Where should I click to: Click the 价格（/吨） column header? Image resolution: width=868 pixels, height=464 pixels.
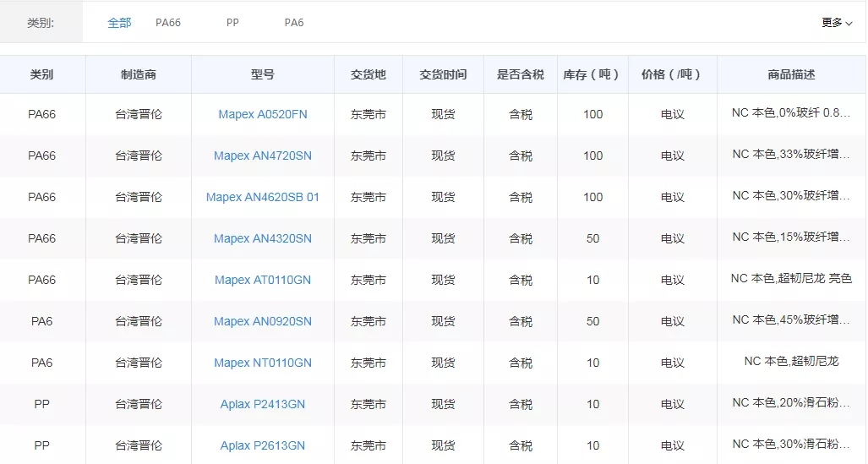point(672,74)
